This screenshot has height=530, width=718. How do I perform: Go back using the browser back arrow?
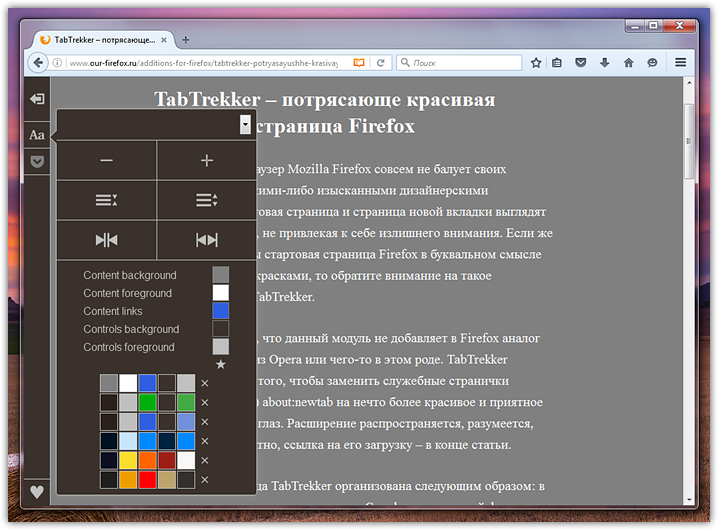(x=38, y=63)
